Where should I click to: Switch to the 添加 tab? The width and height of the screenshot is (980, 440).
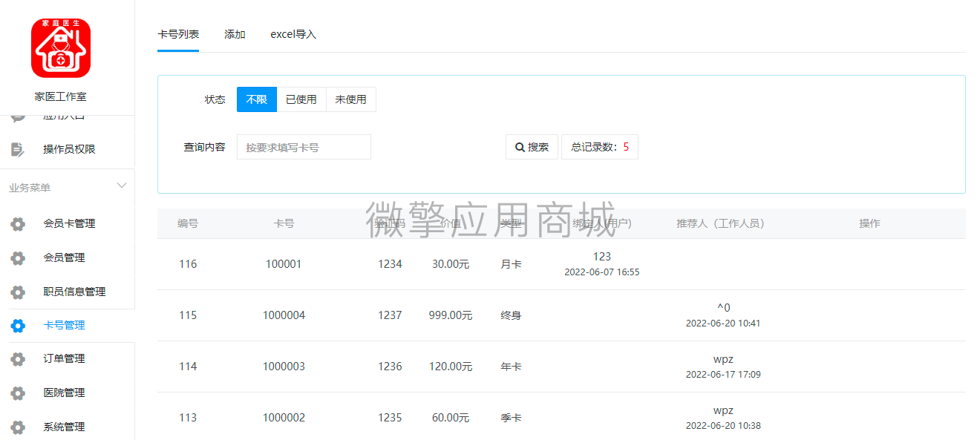pos(235,34)
